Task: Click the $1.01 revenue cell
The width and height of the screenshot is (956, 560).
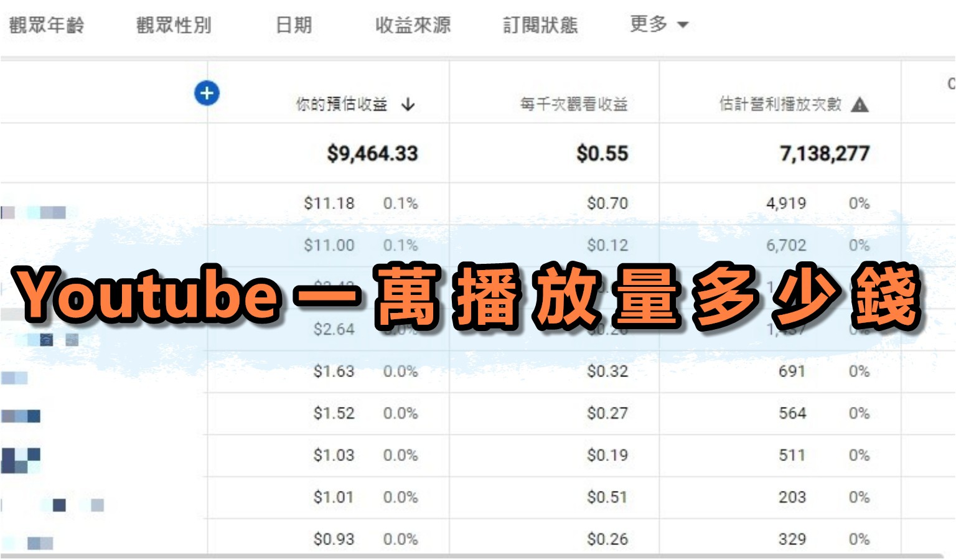Action: click(334, 497)
